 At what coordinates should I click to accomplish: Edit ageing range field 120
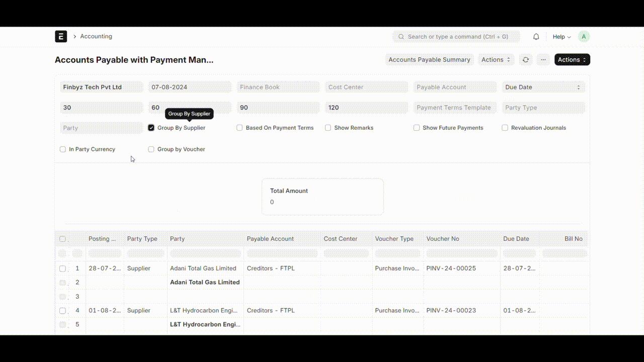[367, 108]
